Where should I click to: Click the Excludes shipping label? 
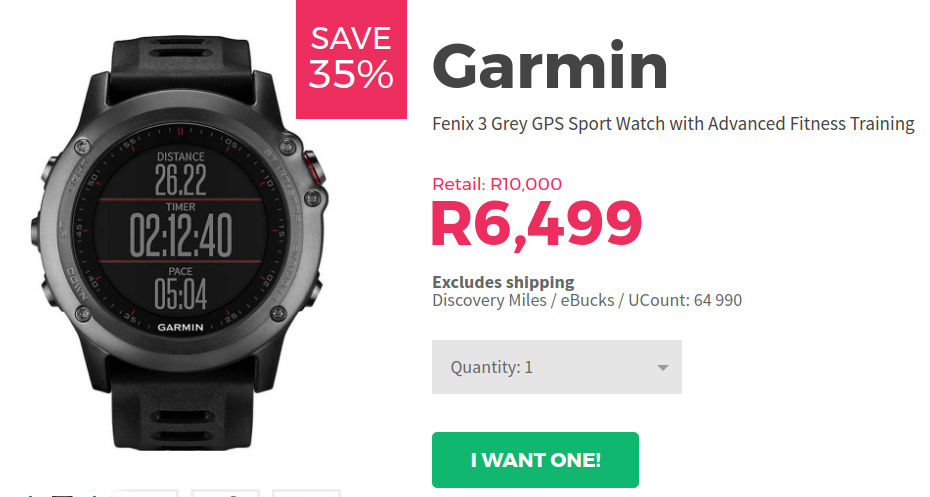pos(503,282)
